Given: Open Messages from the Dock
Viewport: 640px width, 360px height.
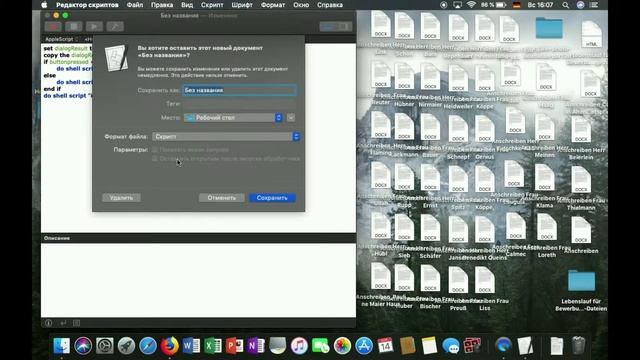Looking at the screenshot, I should tap(451, 346).
